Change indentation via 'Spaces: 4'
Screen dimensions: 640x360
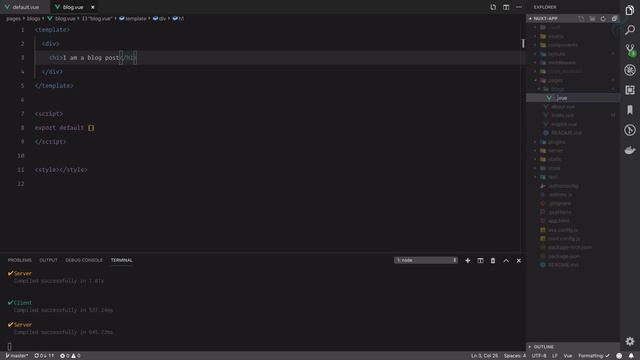515,356
